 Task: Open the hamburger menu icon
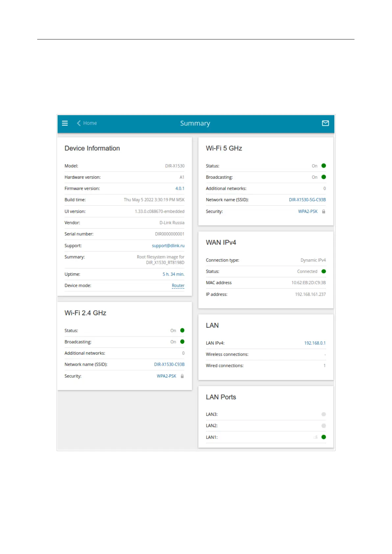[65, 123]
